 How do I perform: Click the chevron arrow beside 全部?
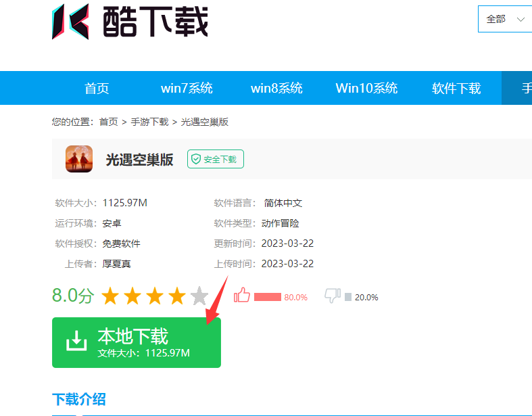pyautogui.click(x=521, y=20)
